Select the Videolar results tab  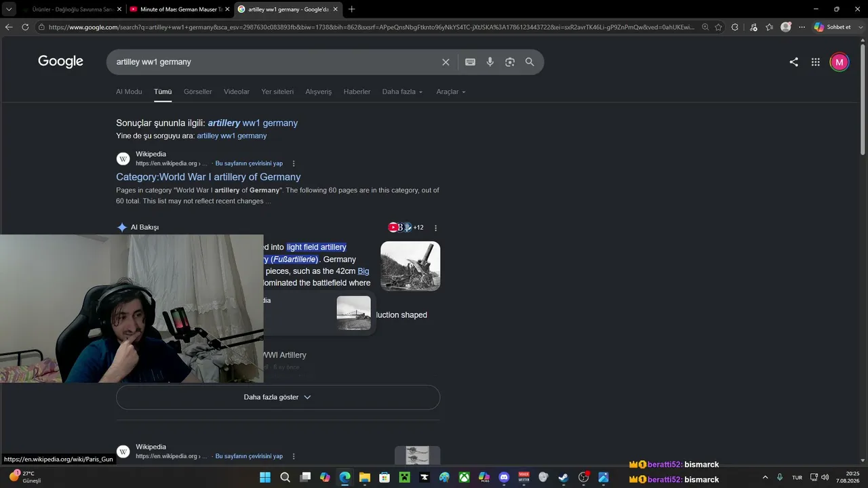[237, 91]
